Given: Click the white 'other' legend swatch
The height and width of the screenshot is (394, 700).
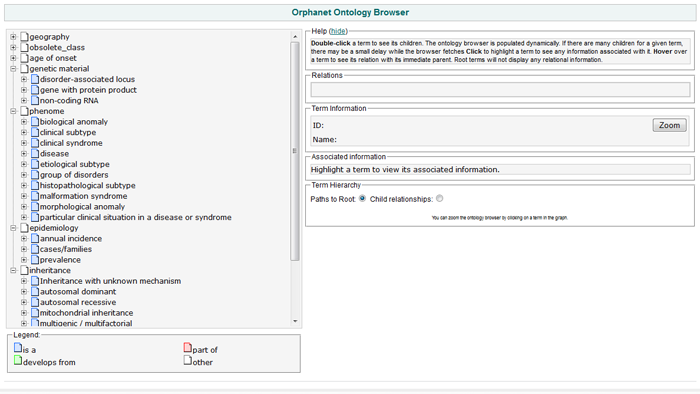Looking at the screenshot, I should point(188,360).
